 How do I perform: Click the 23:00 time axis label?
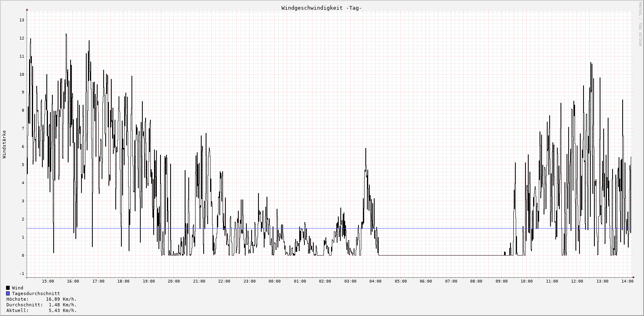click(x=250, y=281)
